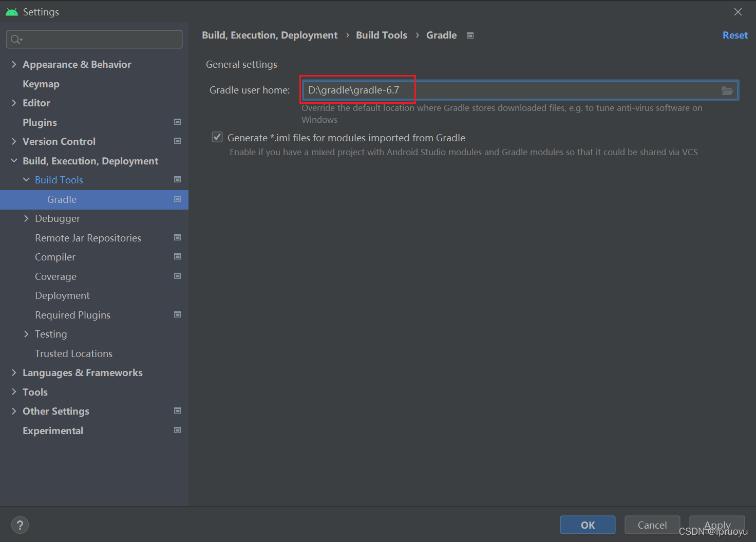Click the project-level icon beside Remote Jar Repositories
Screen dimensions: 756x542
click(x=178, y=238)
